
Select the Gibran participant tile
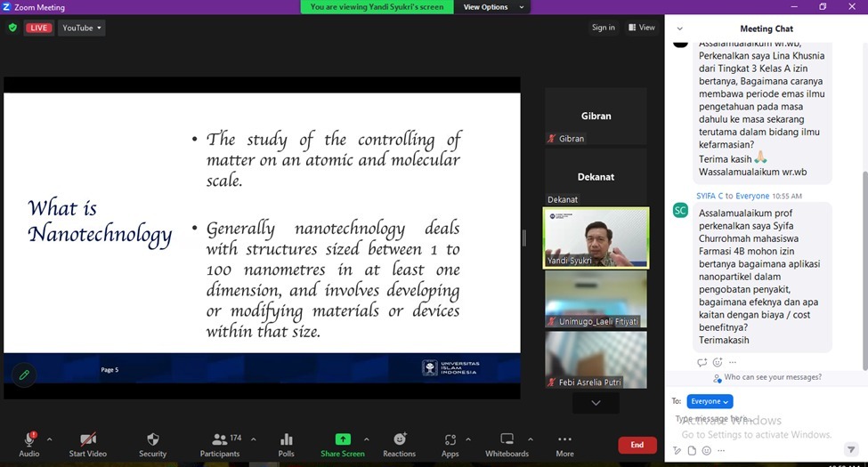click(x=596, y=117)
